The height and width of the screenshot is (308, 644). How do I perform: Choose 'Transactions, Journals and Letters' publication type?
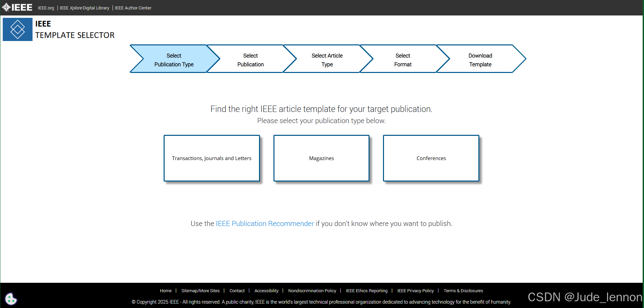[x=212, y=158]
